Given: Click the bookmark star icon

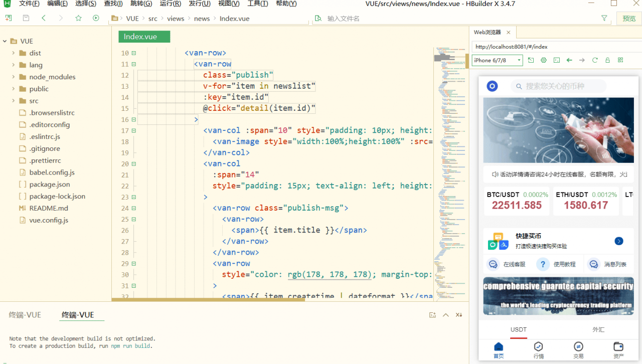Looking at the screenshot, I should pyautogui.click(x=78, y=18).
